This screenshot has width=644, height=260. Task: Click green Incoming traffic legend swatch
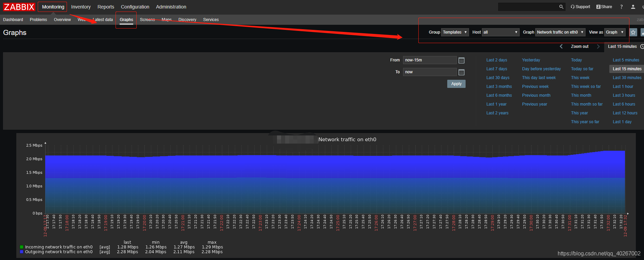point(21,247)
